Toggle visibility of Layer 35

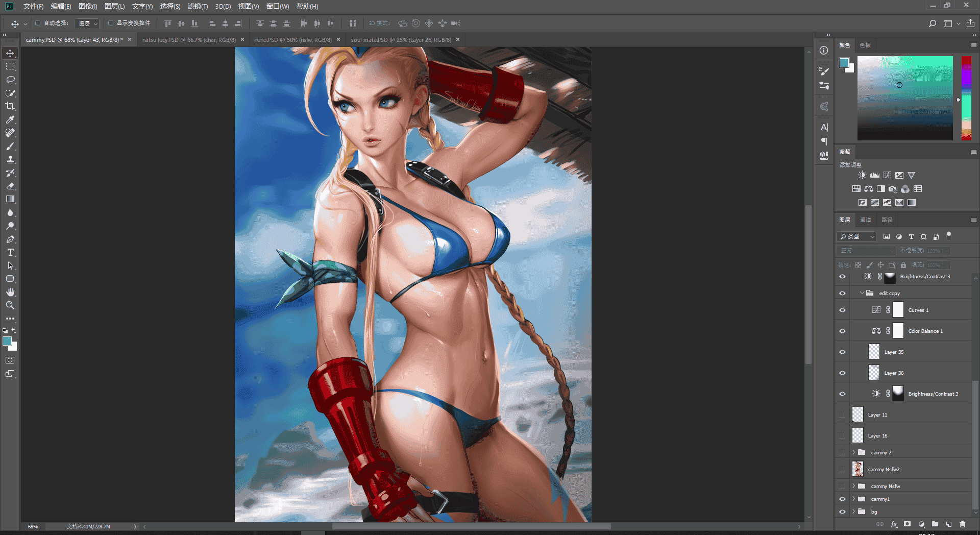point(842,352)
